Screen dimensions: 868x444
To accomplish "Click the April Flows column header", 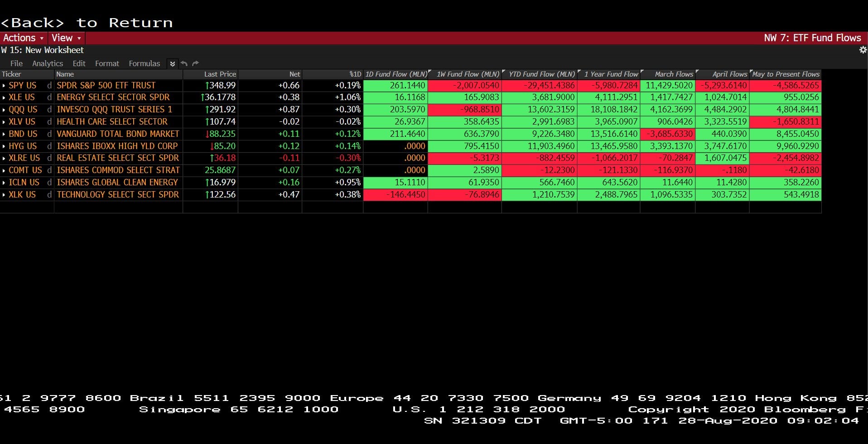I will [x=723, y=74].
